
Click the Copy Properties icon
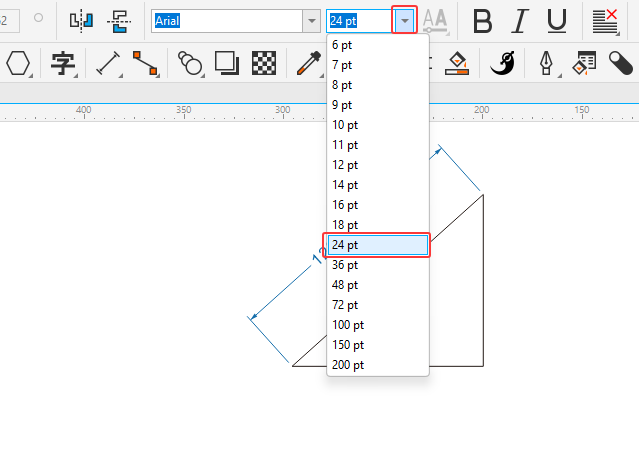[584, 63]
